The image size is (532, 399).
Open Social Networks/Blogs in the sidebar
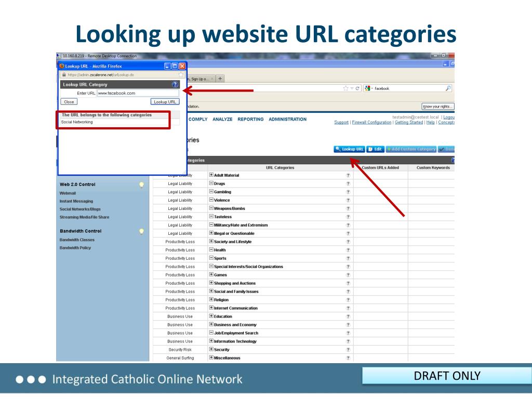(80, 209)
